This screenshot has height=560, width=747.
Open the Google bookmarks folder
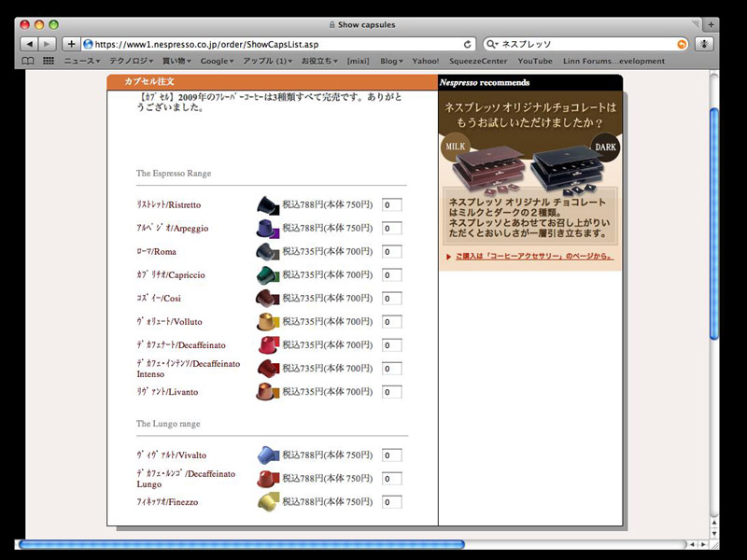(x=217, y=61)
